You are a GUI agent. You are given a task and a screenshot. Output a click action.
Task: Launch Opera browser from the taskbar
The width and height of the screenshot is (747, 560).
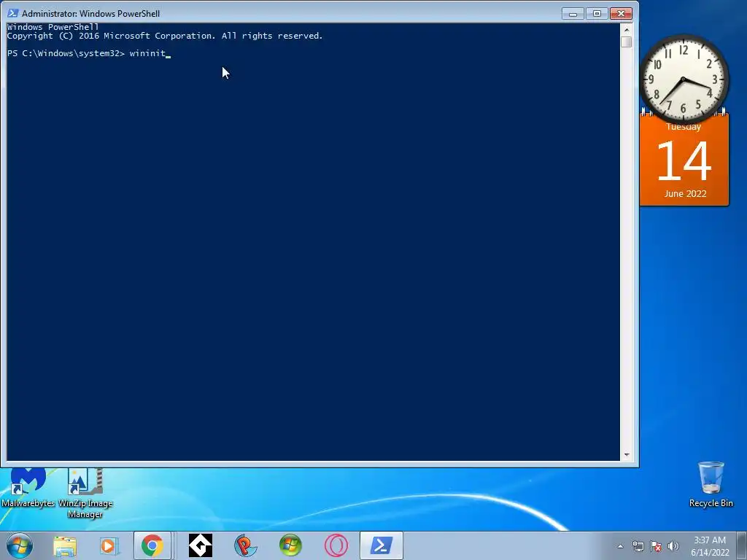(x=336, y=545)
